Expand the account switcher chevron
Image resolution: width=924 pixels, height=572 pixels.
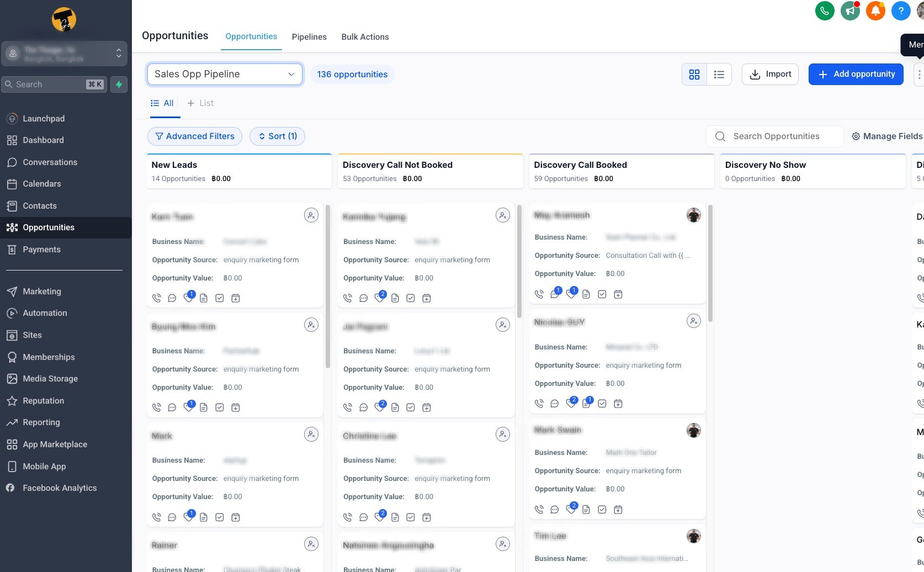point(119,53)
